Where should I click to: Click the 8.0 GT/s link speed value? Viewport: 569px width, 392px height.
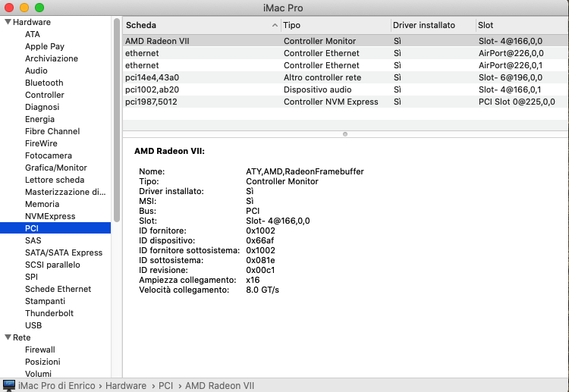[262, 290]
